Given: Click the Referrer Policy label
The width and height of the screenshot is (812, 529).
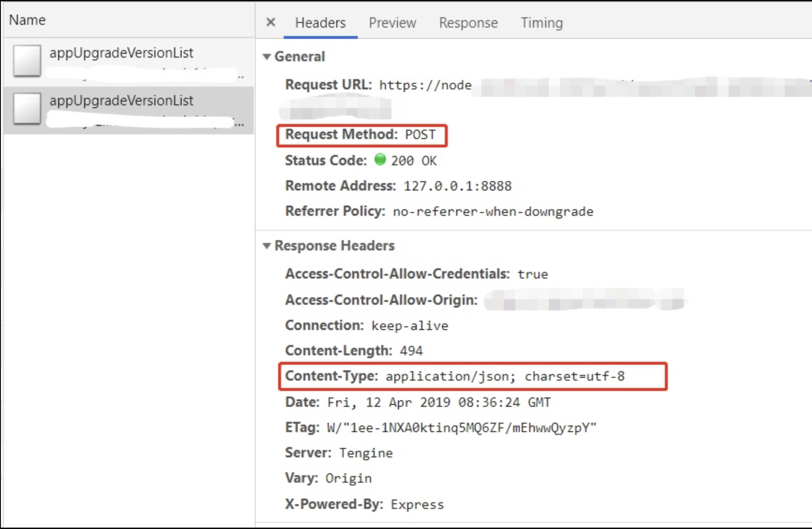Looking at the screenshot, I should click(335, 211).
